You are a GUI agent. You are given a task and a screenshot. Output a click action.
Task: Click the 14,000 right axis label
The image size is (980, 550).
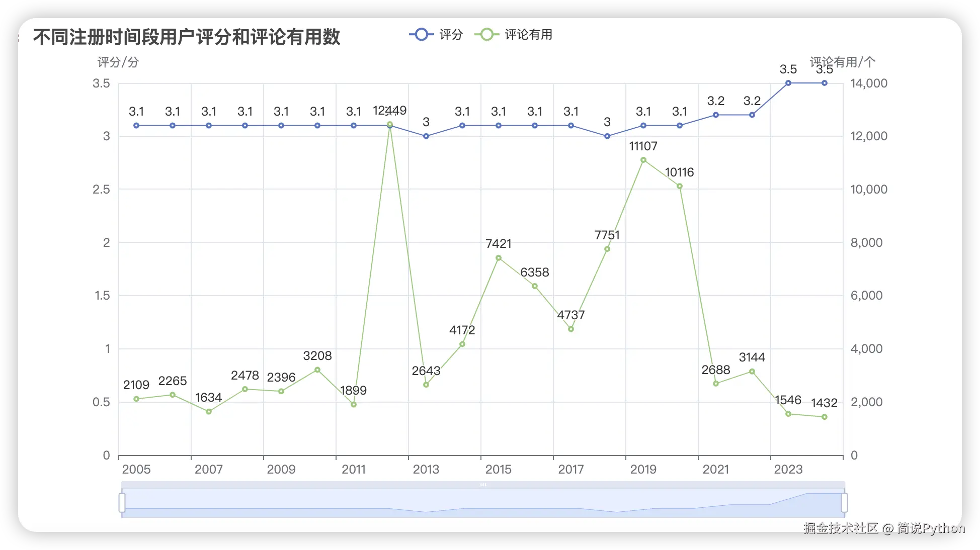(x=869, y=83)
